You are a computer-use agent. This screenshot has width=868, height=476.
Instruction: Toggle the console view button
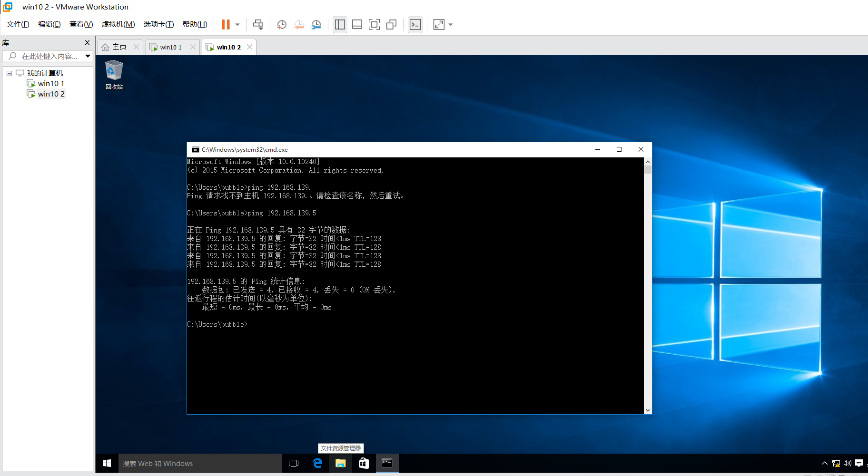(x=415, y=25)
